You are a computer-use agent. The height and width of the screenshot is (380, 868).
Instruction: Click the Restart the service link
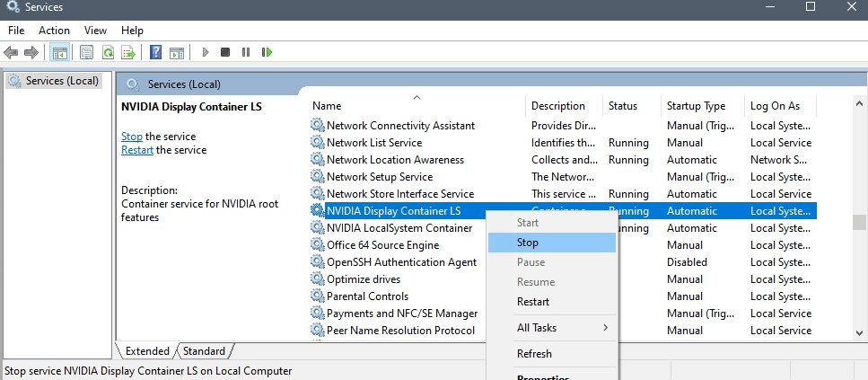(137, 150)
